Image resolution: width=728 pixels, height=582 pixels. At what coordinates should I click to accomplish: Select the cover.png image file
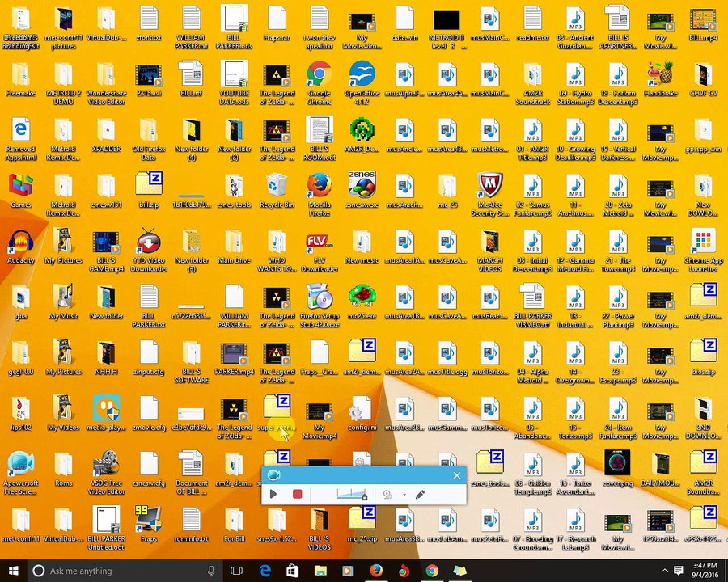click(x=618, y=470)
